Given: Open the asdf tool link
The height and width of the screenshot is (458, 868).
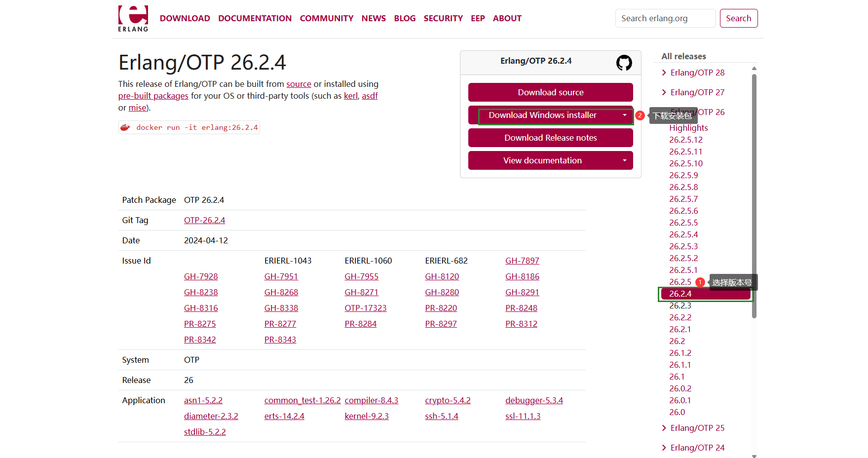Looking at the screenshot, I should (x=370, y=96).
